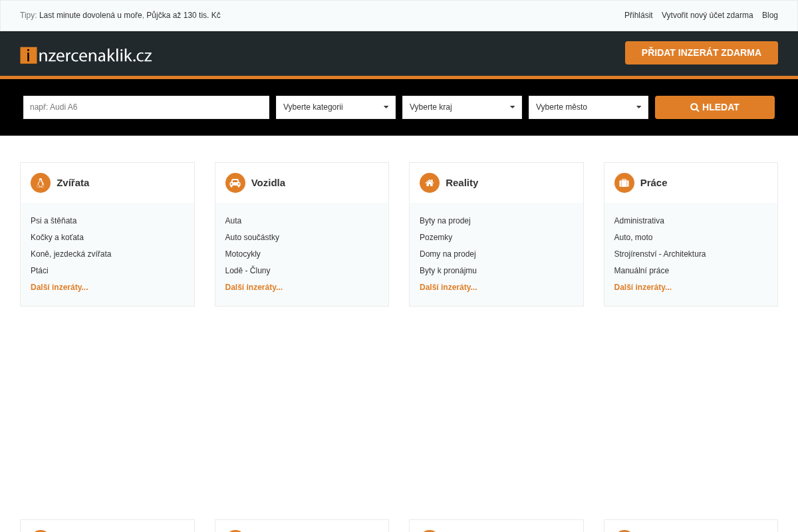798x532 pixels.
Task: Browse Byty na prodej listings
Action: click(445, 221)
